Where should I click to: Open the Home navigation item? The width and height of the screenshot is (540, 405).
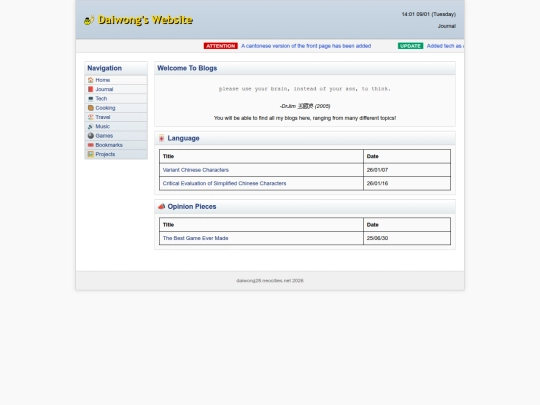(x=116, y=80)
